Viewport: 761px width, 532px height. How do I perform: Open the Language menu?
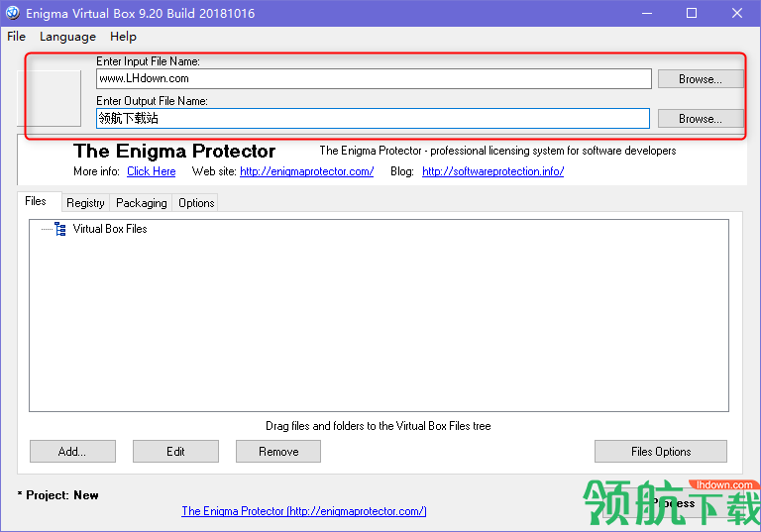pos(67,37)
